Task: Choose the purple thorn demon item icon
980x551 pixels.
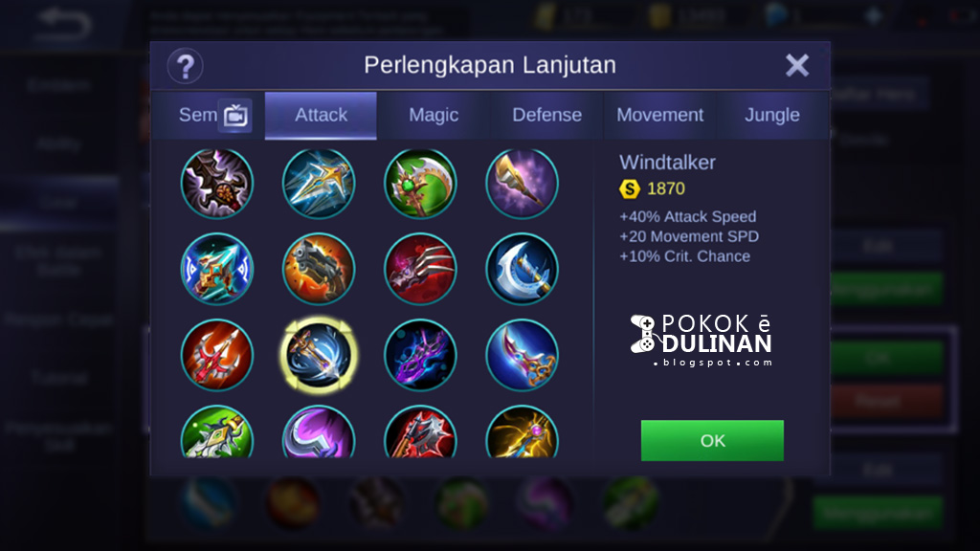Action: (420, 355)
